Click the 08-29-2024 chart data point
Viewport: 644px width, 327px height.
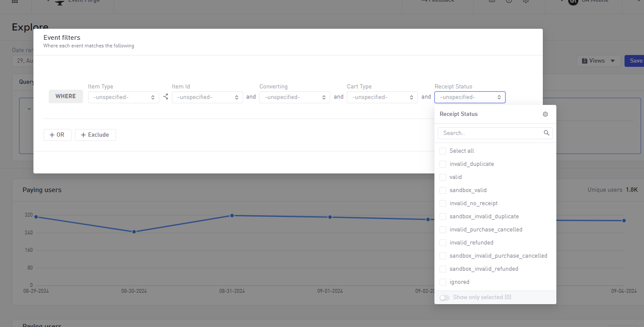tap(36, 217)
